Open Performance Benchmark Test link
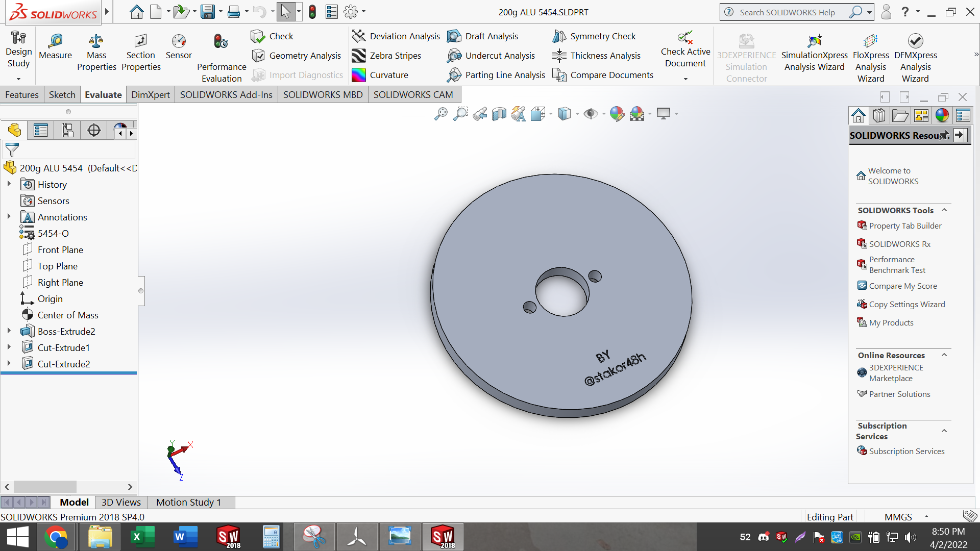The width and height of the screenshot is (980, 551). coord(897,265)
